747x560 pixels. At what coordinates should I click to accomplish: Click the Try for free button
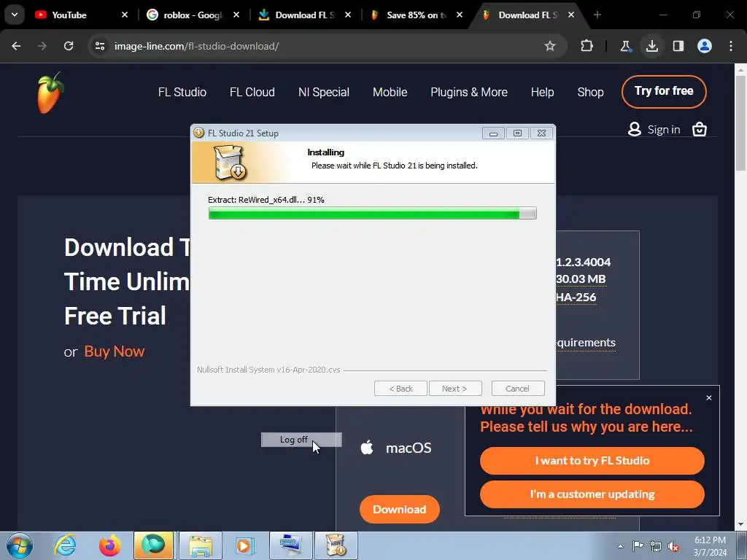[664, 91]
